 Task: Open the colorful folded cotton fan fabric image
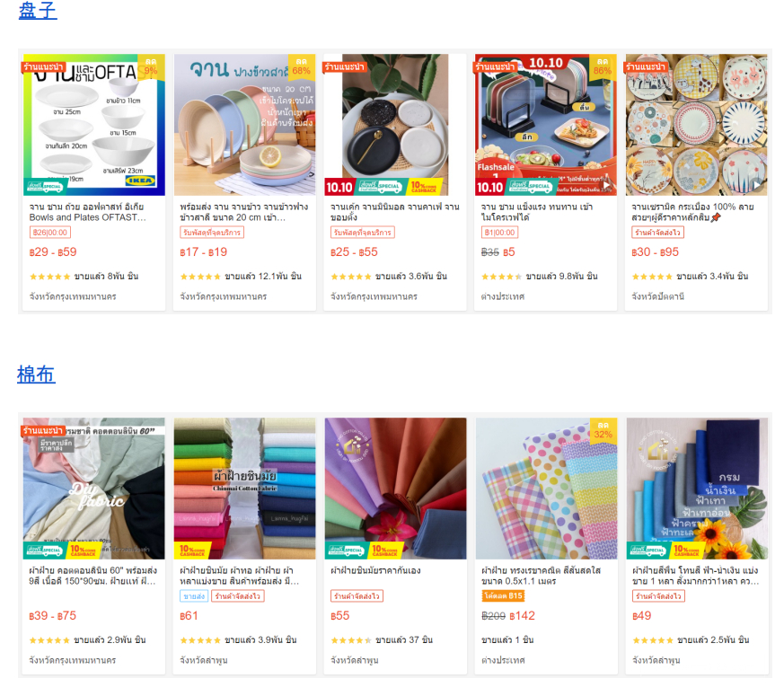395,489
